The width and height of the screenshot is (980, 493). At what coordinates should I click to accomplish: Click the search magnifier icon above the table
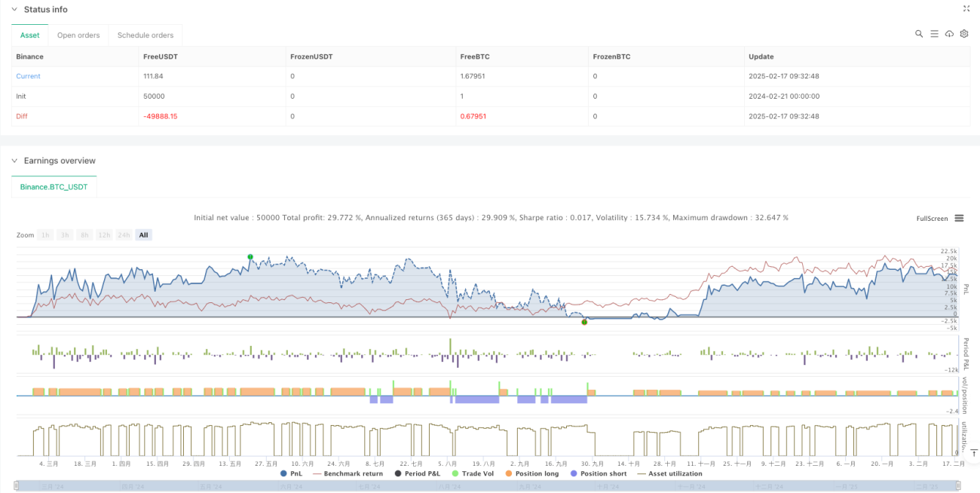[x=919, y=34]
